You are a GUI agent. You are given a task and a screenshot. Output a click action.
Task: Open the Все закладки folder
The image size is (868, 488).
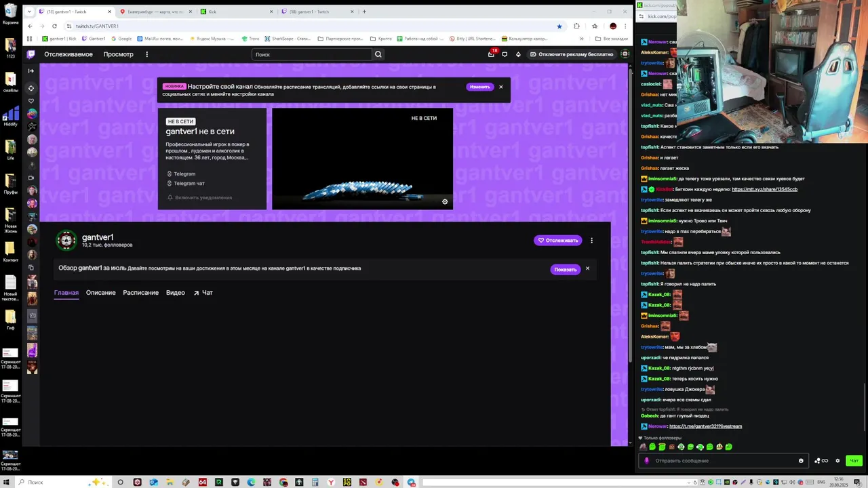(612, 39)
